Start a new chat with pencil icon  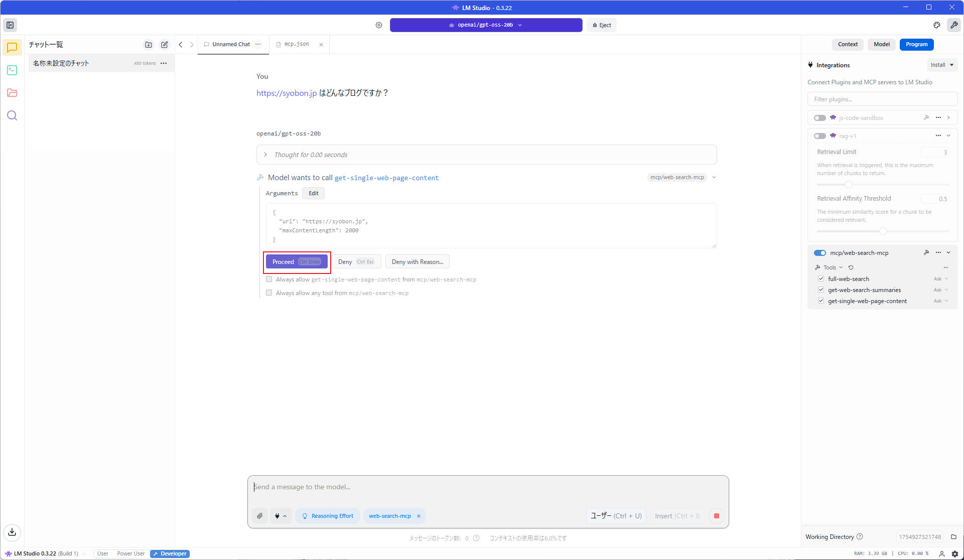(x=164, y=45)
